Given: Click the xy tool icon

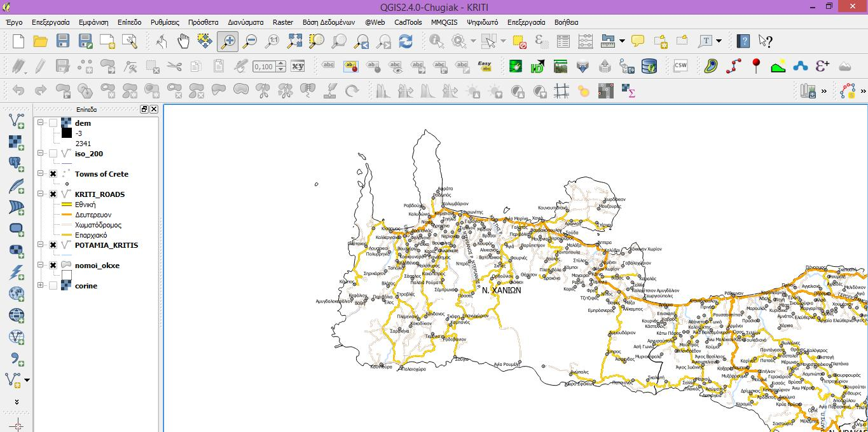Looking at the screenshot, I should click(x=298, y=65).
